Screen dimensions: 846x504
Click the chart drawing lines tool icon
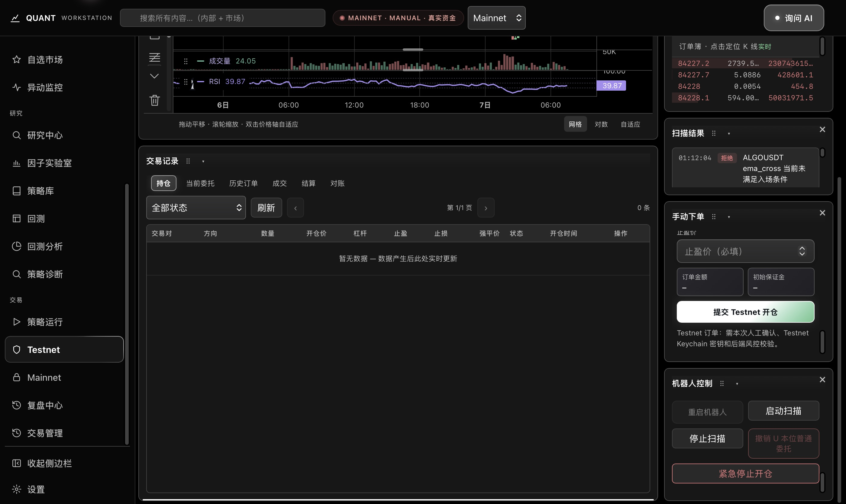(154, 57)
